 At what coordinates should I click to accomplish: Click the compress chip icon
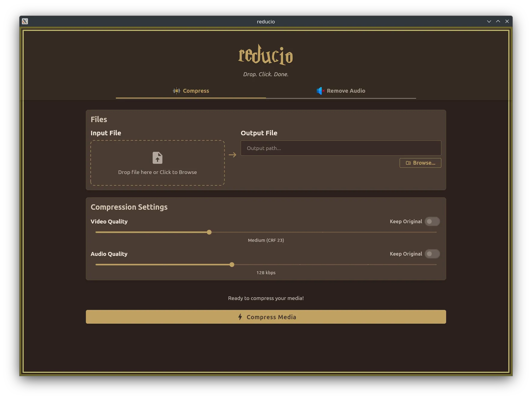pyautogui.click(x=177, y=91)
